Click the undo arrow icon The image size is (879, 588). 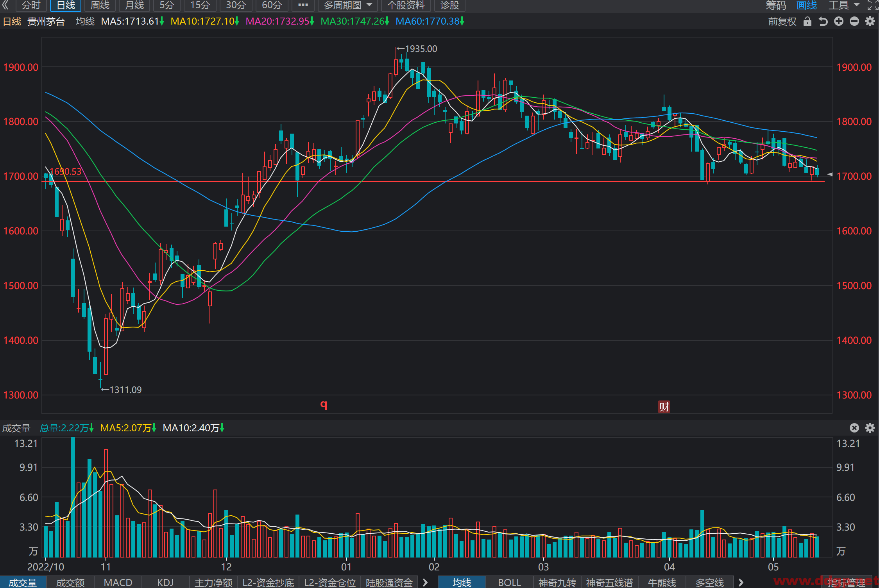click(x=823, y=21)
